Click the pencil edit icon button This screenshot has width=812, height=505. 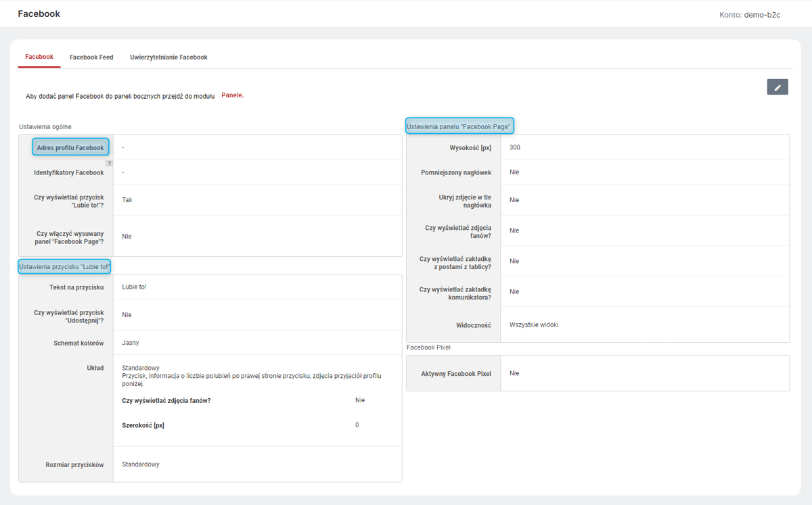pos(777,87)
